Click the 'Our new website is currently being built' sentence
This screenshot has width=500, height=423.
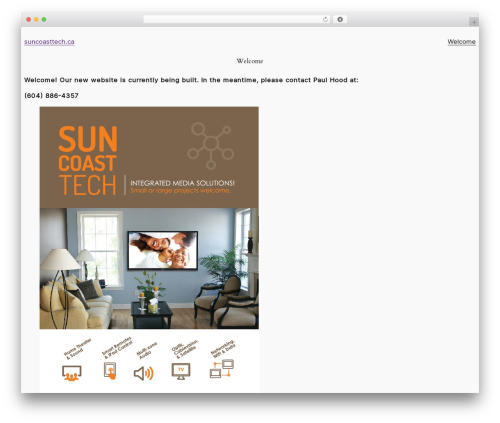pyautogui.click(x=129, y=80)
